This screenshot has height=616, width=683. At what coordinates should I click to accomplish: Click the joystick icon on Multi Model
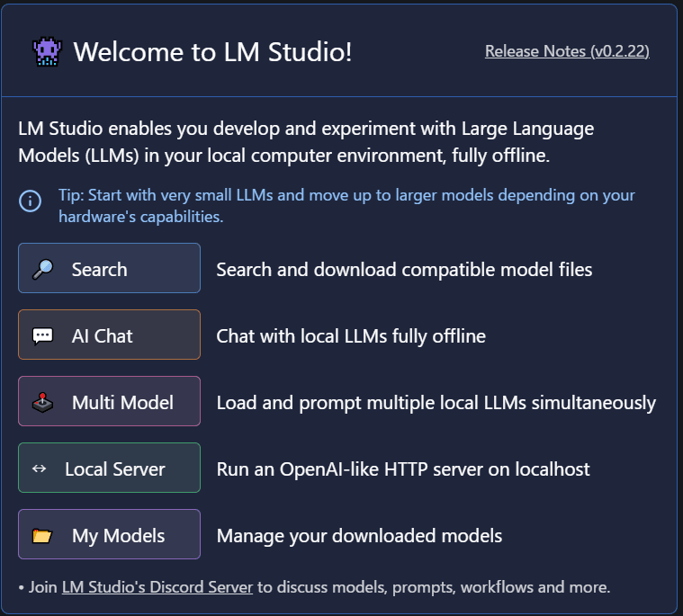point(42,402)
